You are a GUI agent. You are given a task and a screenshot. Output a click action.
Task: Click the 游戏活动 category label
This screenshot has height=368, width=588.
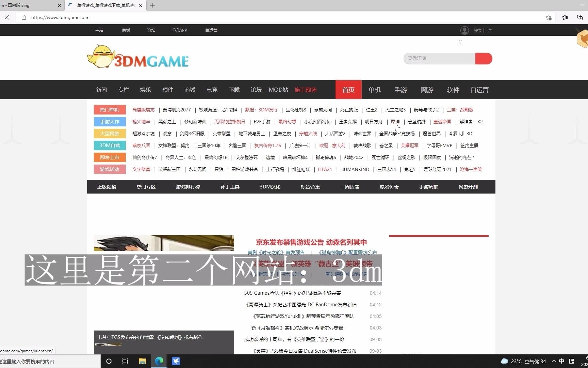coord(110,169)
